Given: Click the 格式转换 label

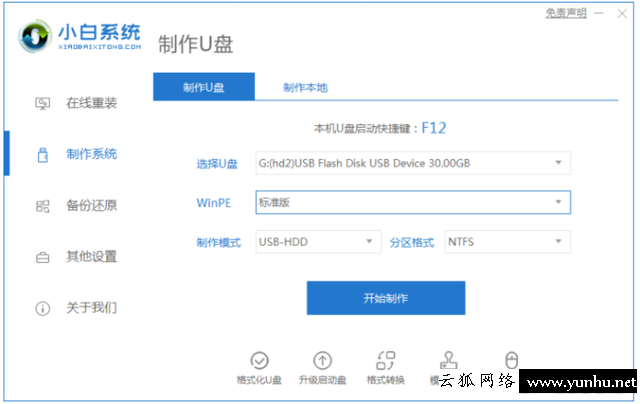Looking at the screenshot, I should click(x=385, y=380).
